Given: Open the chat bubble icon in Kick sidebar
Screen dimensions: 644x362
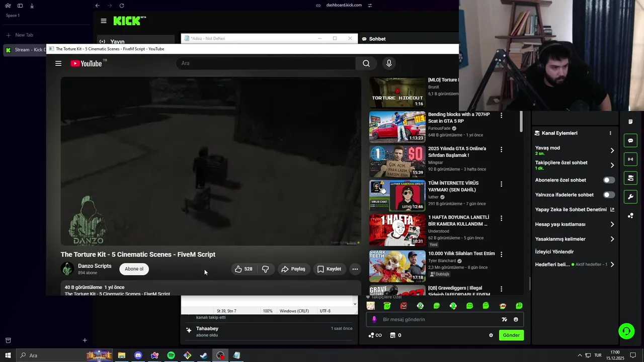Looking at the screenshot, I should click(630, 141).
